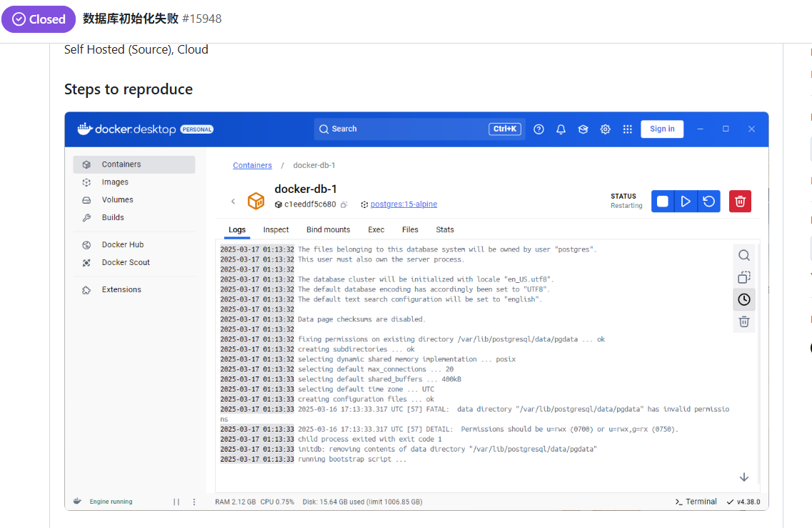
Task: Click the Containers breadcrumb link
Action: [x=252, y=165]
